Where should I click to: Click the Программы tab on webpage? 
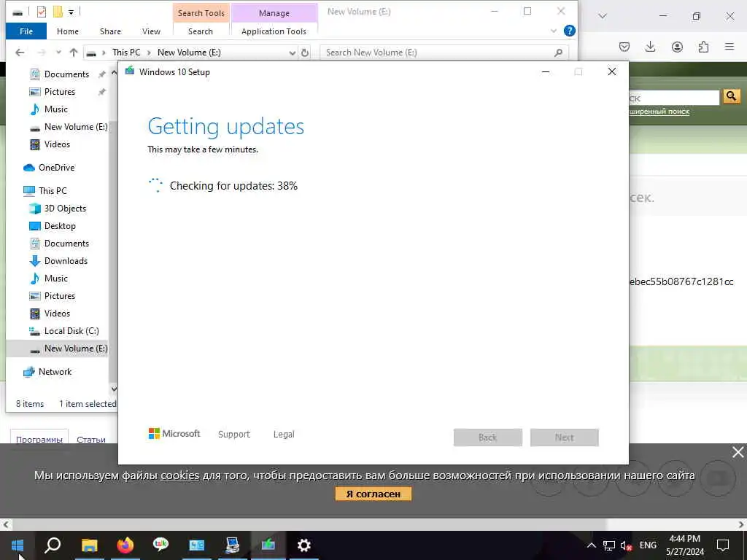39,439
